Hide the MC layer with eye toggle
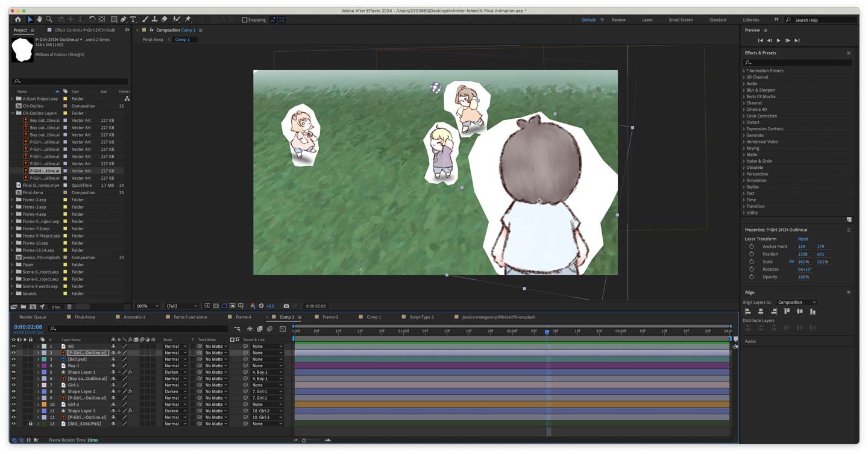Viewport: 868px width, 454px height. (13, 346)
